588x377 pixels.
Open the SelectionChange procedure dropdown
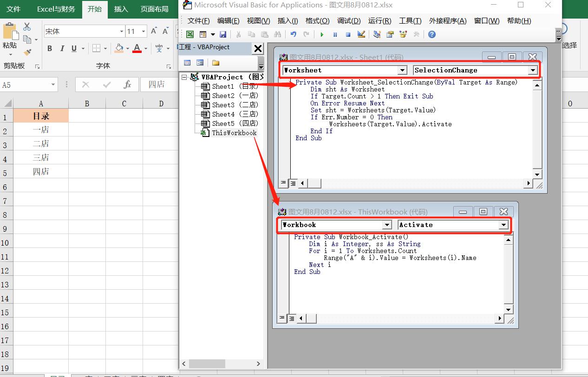532,70
